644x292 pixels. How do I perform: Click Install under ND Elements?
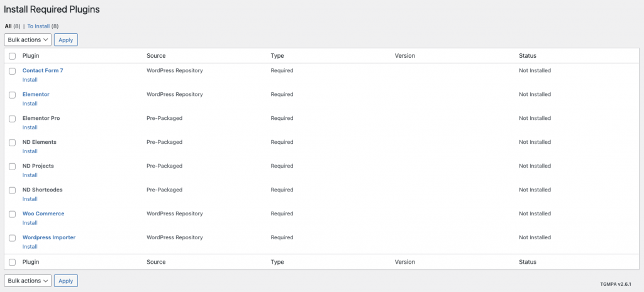pyautogui.click(x=30, y=151)
